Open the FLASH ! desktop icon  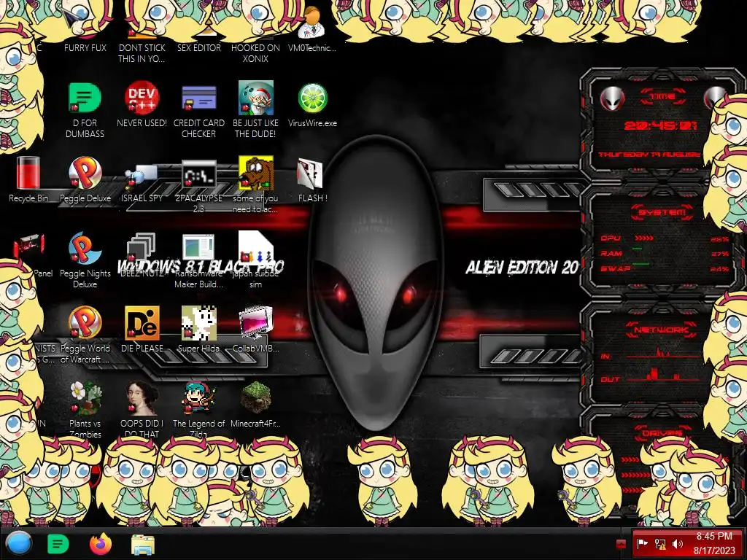tap(310, 174)
